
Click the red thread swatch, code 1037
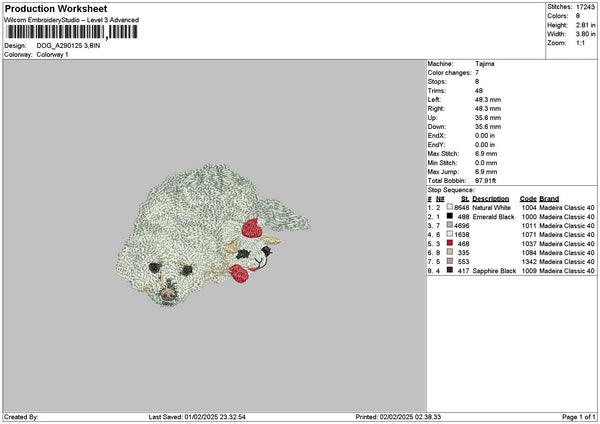[449, 243]
